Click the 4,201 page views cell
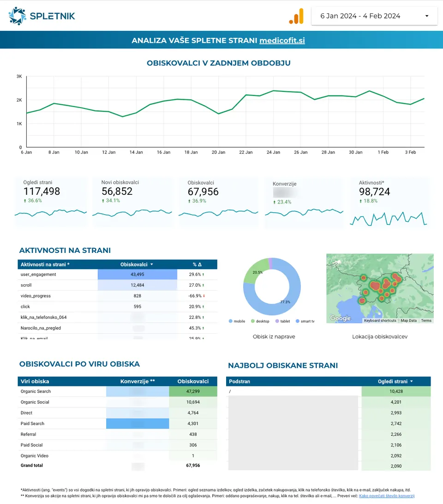 pyautogui.click(x=396, y=402)
